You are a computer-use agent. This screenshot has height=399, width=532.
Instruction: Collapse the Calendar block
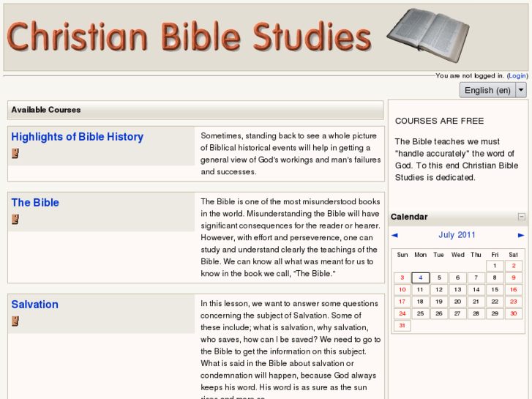click(521, 217)
